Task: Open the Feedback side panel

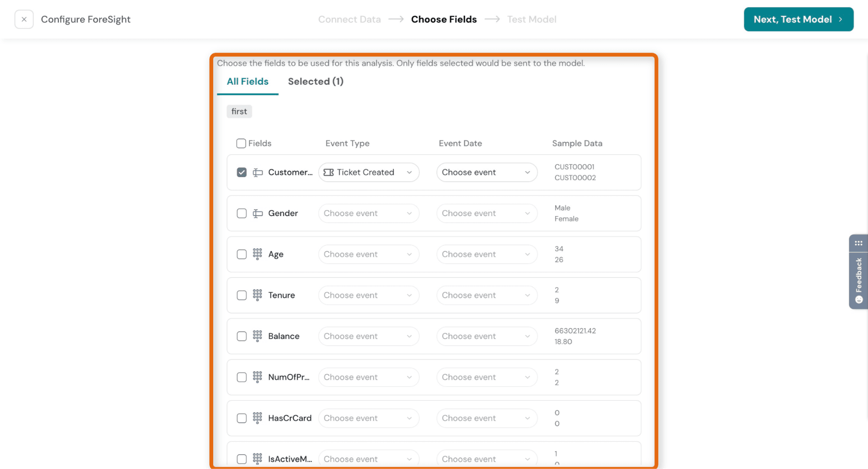Action: (858, 280)
